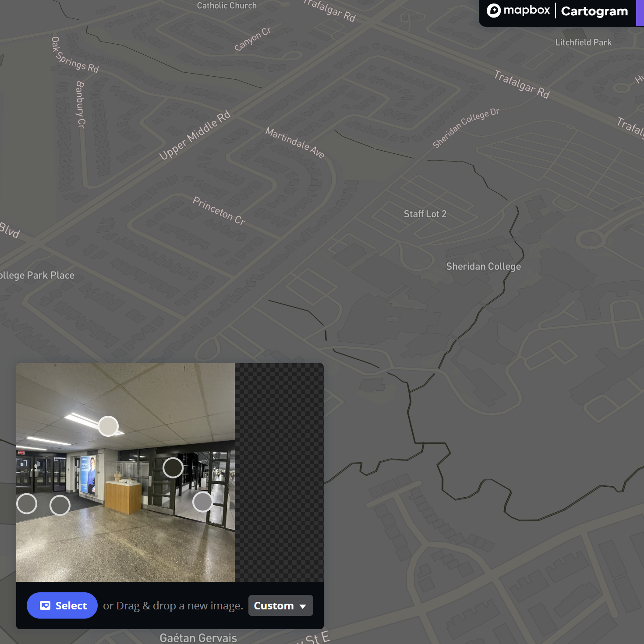Click the light color picker on ceiling light
Screen dimensions: 644x644
coord(108,426)
